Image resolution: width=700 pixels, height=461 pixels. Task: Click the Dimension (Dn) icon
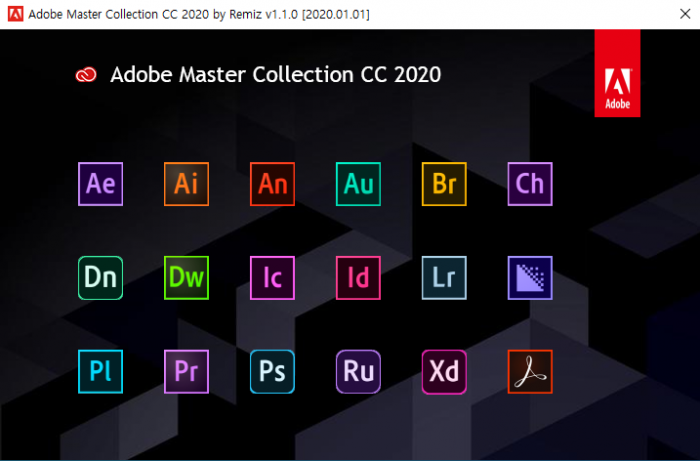pos(100,278)
